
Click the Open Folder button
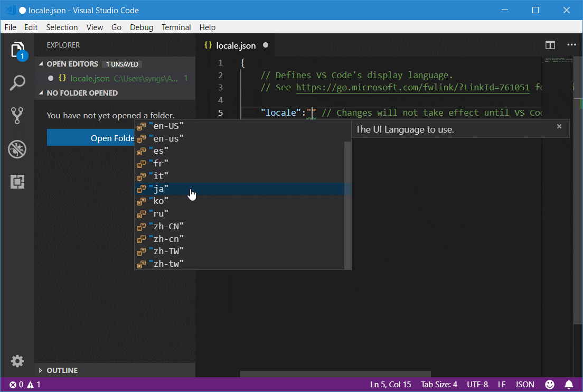(x=90, y=138)
